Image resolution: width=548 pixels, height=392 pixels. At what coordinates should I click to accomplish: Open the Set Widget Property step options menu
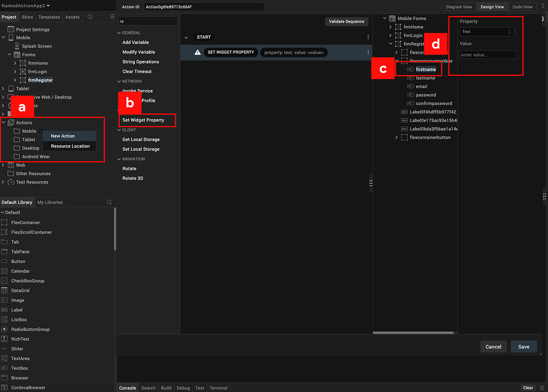(368, 53)
